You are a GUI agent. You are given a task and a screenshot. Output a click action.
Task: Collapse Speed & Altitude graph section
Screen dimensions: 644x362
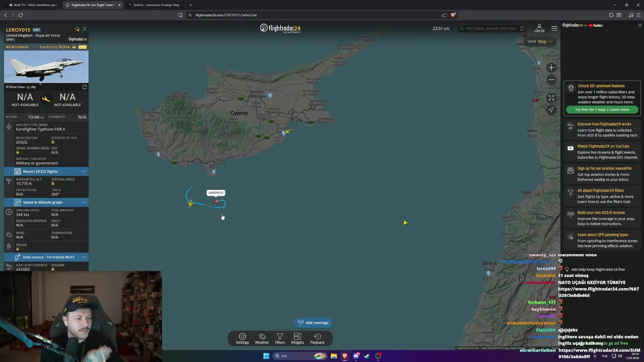pos(46,202)
